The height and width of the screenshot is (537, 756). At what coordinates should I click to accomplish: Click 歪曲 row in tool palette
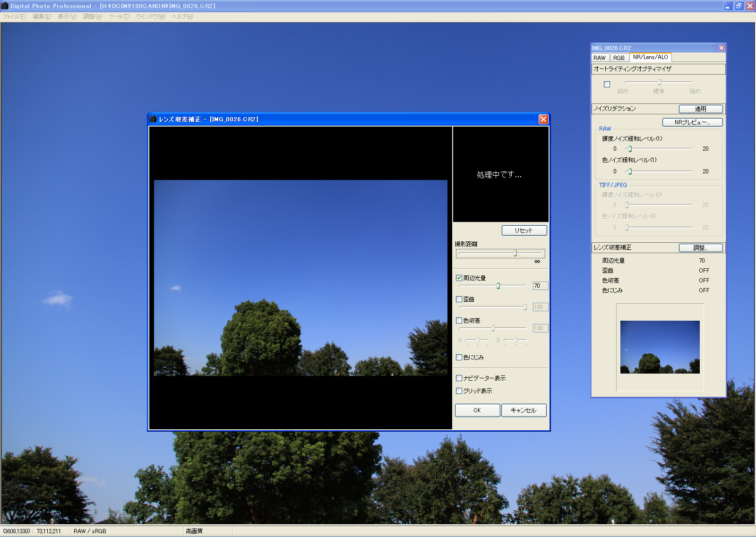coord(657,271)
